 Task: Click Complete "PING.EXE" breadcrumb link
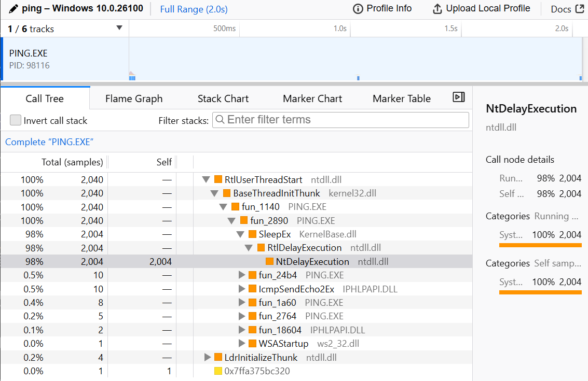(49, 142)
